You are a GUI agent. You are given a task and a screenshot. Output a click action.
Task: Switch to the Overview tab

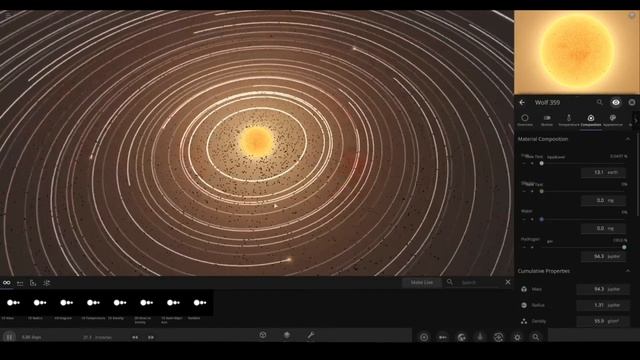(x=525, y=121)
